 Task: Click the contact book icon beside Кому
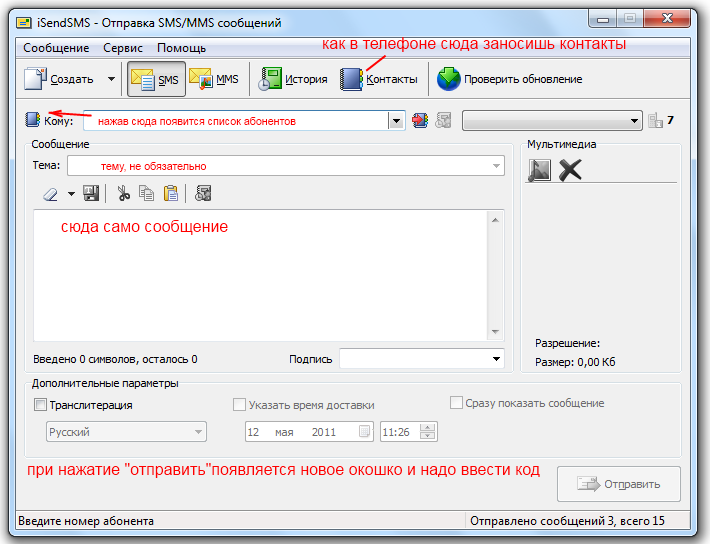[33, 120]
